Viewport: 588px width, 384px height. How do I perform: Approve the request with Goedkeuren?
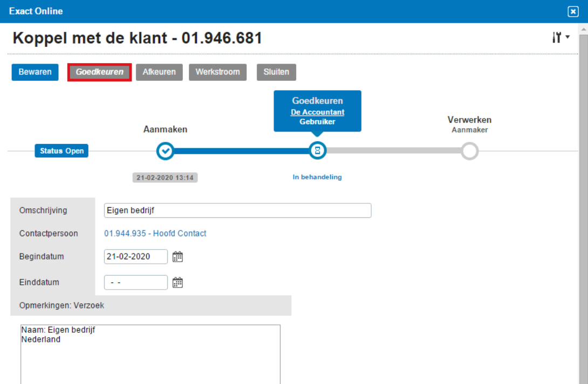(99, 72)
